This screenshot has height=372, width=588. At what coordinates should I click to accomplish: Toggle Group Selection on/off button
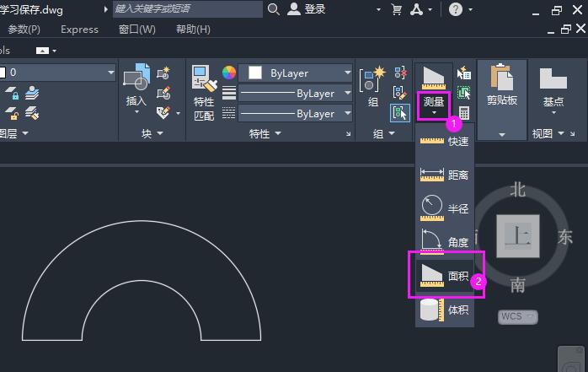[x=400, y=113]
